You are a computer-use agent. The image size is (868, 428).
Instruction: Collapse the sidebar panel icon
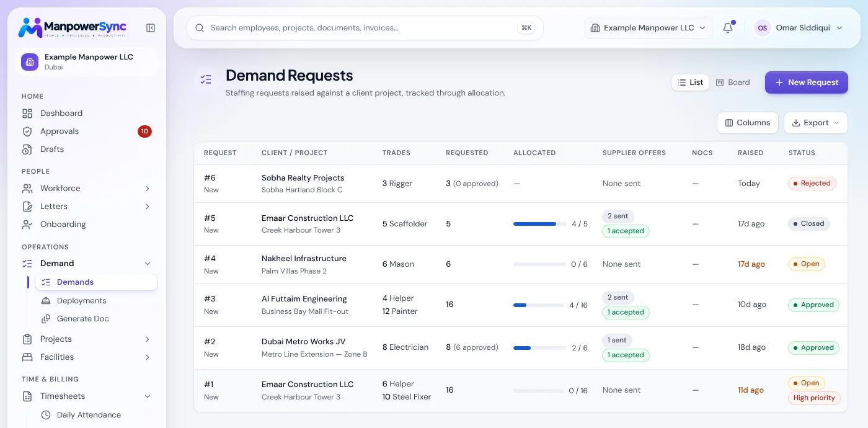click(151, 28)
